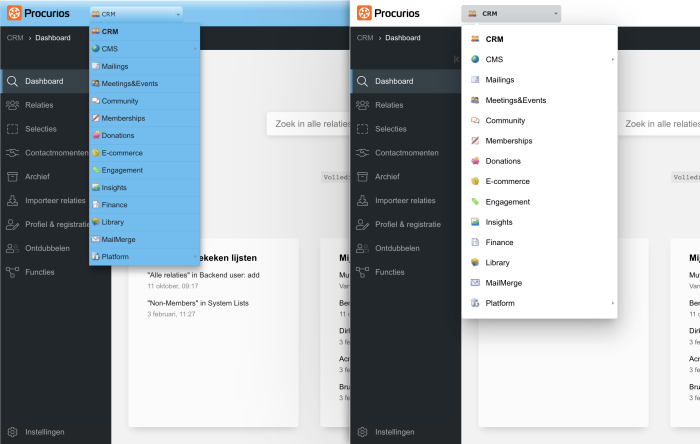
Task: Click Donations piggy bank icon in white menu
Action: [x=475, y=161]
